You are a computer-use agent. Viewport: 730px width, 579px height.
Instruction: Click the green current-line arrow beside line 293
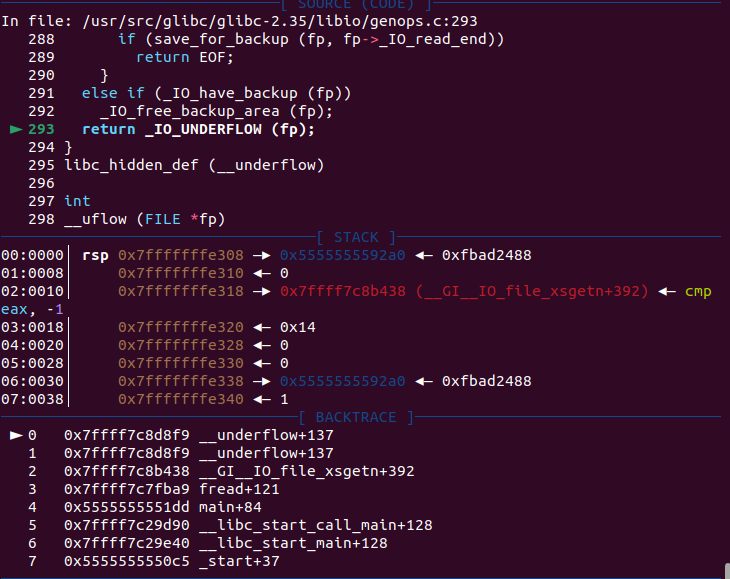click(x=15, y=129)
